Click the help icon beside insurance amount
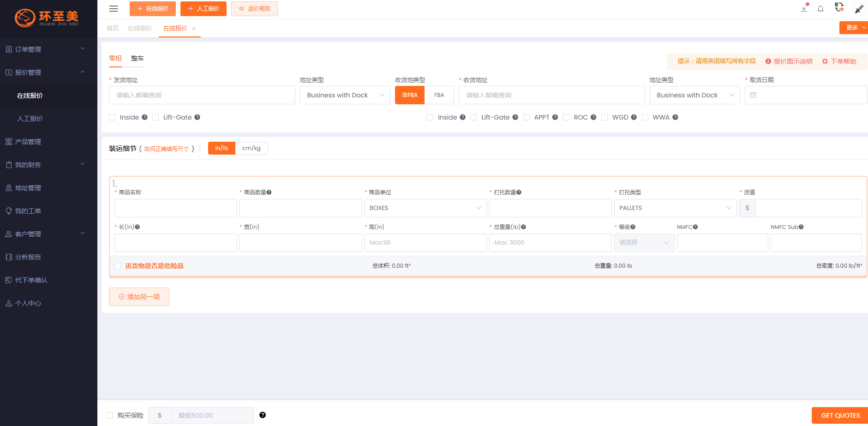The width and height of the screenshot is (868, 426). 263,415
